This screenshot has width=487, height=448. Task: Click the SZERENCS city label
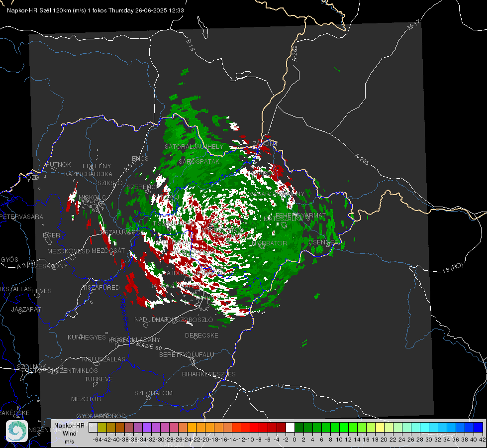(x=143, y=187)
